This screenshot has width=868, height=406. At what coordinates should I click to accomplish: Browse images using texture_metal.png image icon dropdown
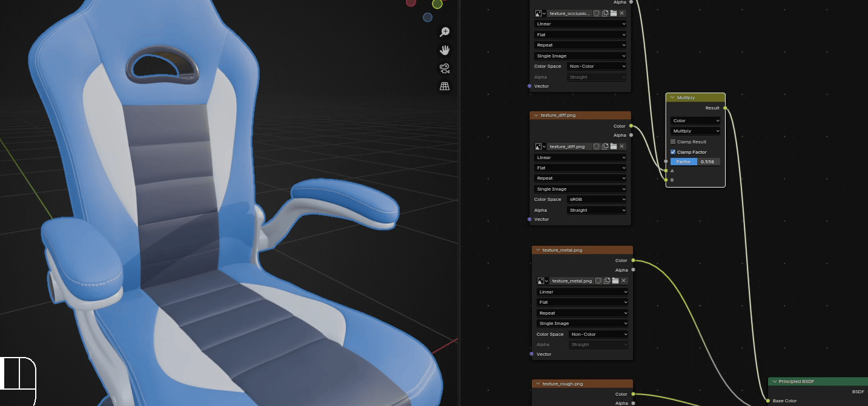542,281
